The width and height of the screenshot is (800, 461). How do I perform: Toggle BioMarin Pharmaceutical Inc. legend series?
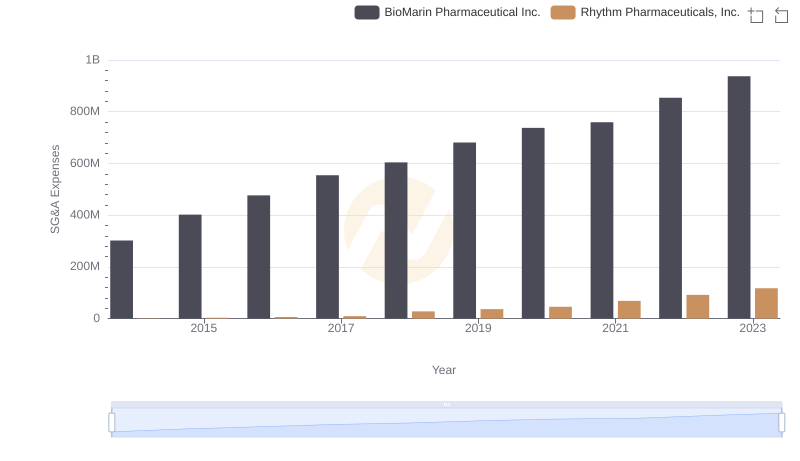click(x=447, y=12)
